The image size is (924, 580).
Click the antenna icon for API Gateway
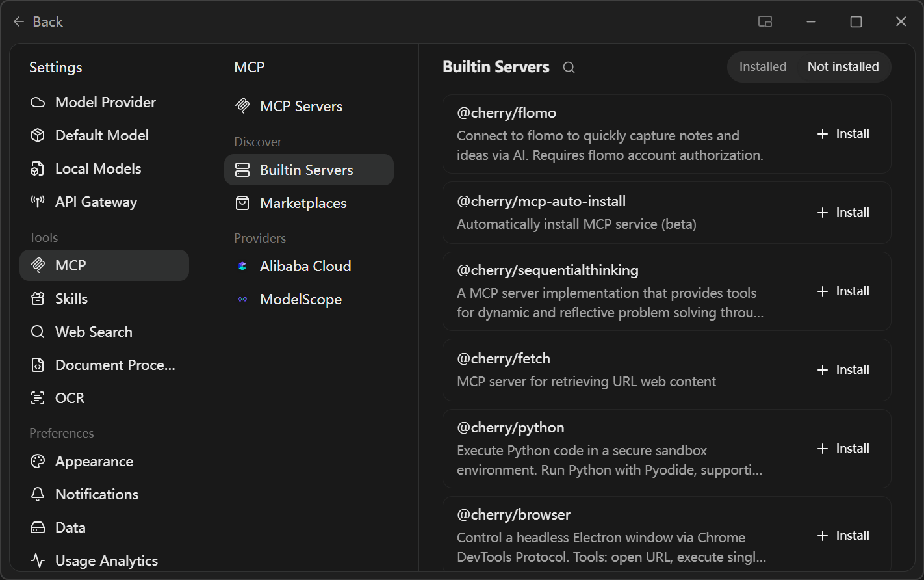[x=38, y=202]
